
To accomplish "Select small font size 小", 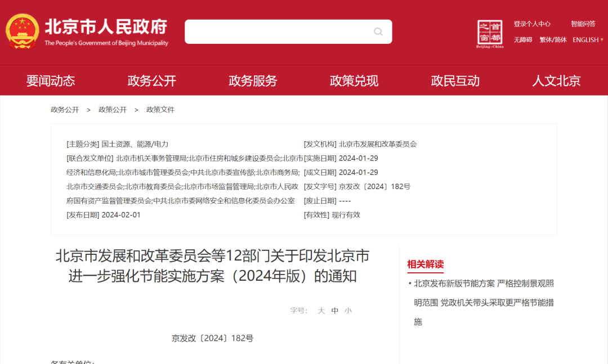I will (x=348, y=311).
